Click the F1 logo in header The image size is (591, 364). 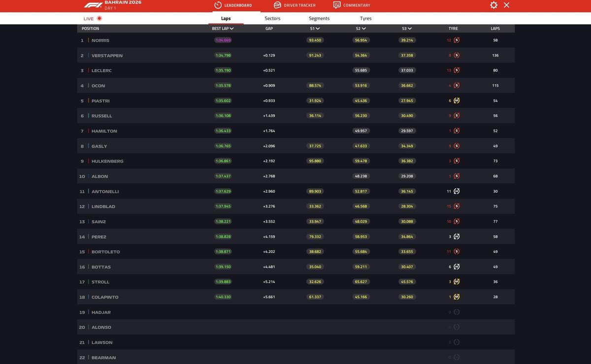(93, 5)
